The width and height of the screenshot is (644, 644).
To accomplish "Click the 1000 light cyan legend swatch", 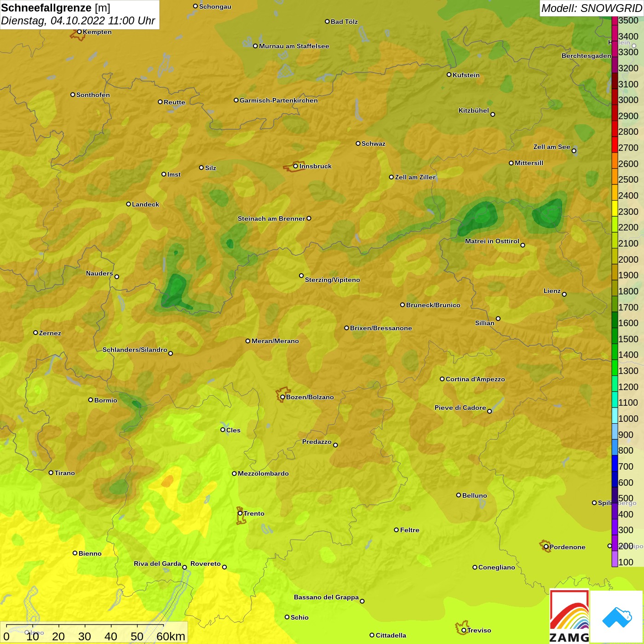I will pyautogui.click(x=615, y=415).
